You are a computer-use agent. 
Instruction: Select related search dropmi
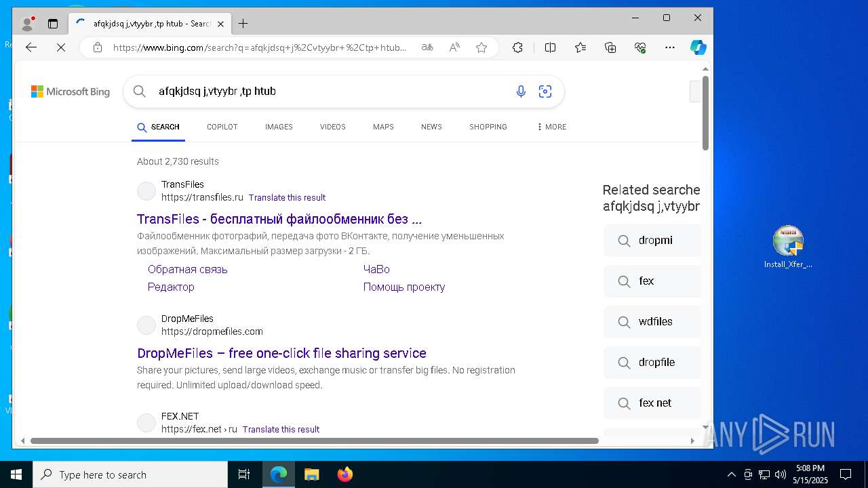point(652,240)
